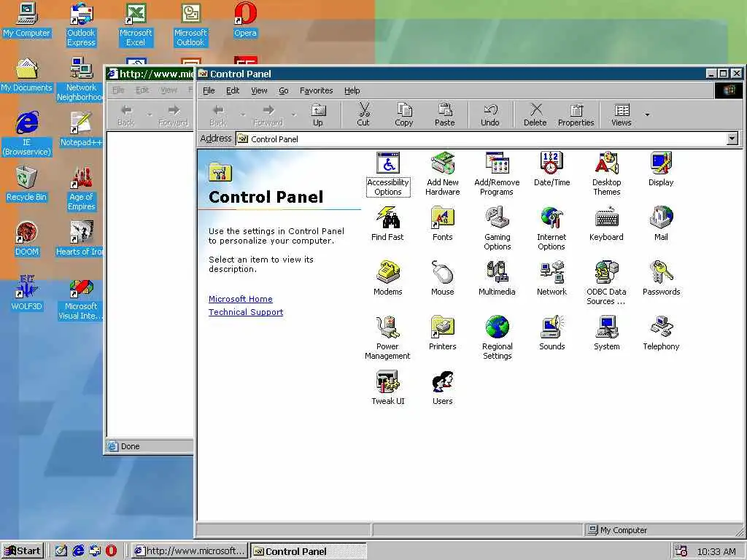Select Regional Settings applet
Screen dimensions: 747x560
point(498,338)
